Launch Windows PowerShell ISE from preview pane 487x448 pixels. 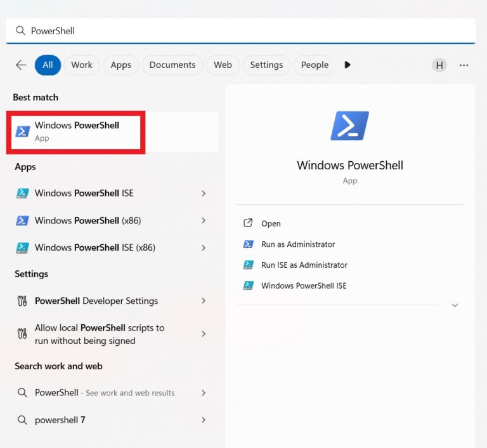click(x=304, y=286)
